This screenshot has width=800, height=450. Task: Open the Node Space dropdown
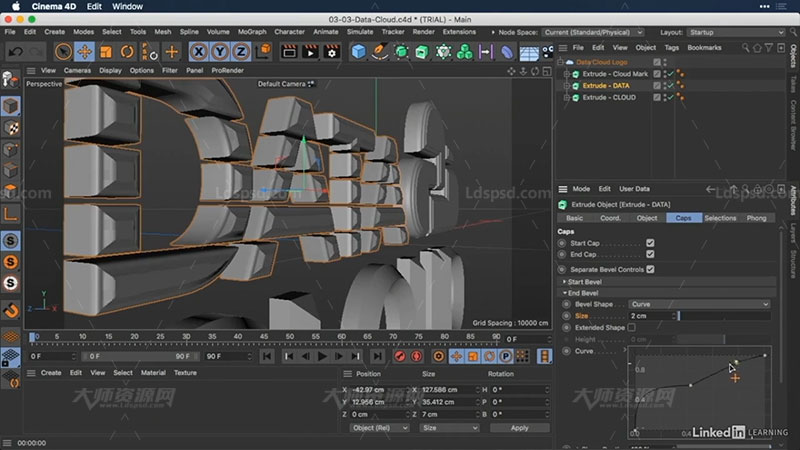[x=592, y=32]
